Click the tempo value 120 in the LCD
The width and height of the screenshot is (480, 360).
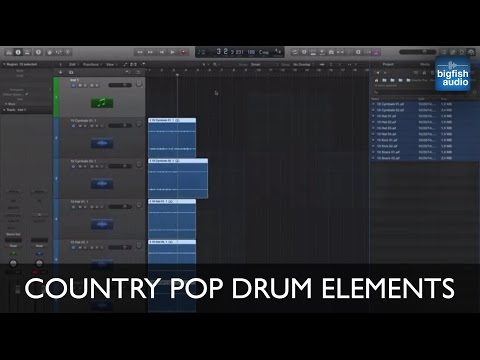pos(251,52)
